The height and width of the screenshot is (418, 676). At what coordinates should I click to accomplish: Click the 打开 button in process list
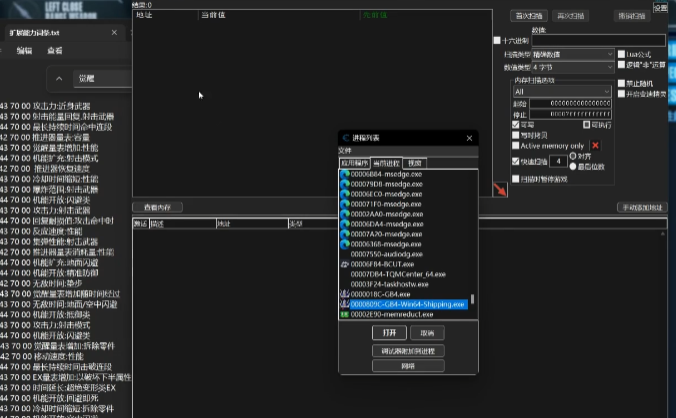tap(388, 331)
